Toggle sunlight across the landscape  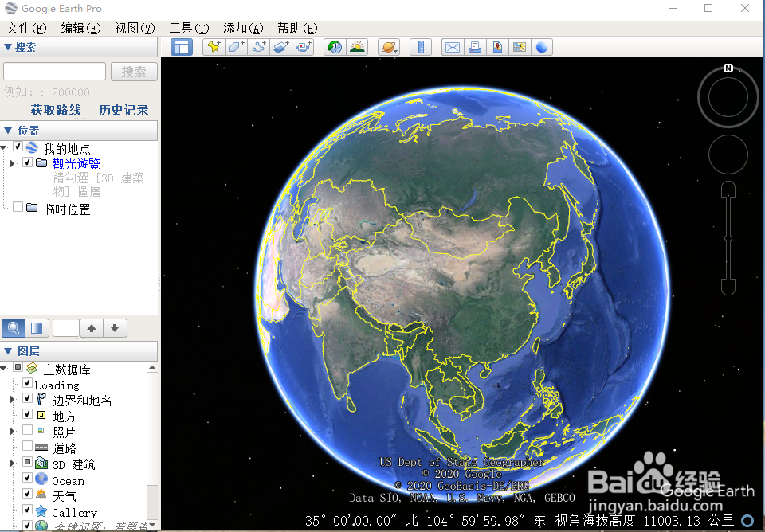[x=357, y=47]
